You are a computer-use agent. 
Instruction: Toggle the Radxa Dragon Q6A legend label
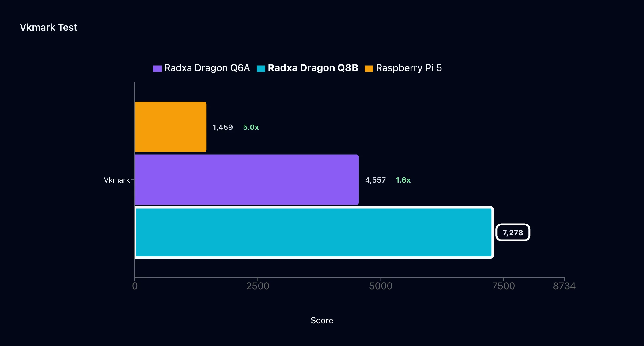pos(207,68)
